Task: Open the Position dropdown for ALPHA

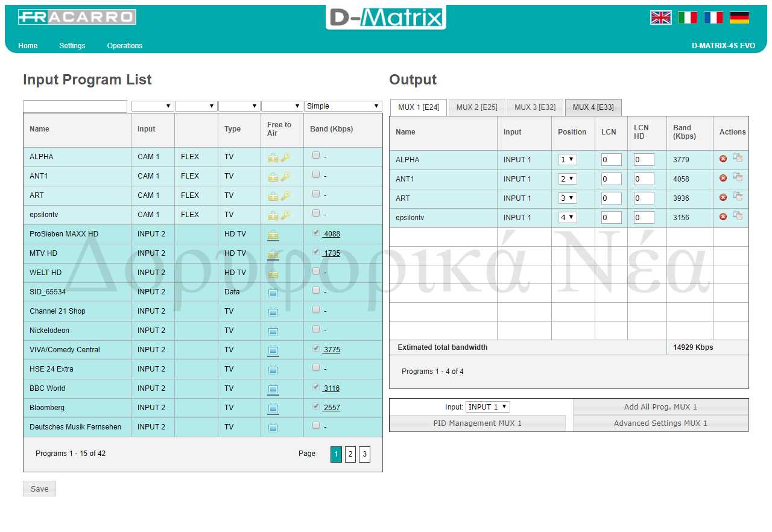Action: click(568, 160)
